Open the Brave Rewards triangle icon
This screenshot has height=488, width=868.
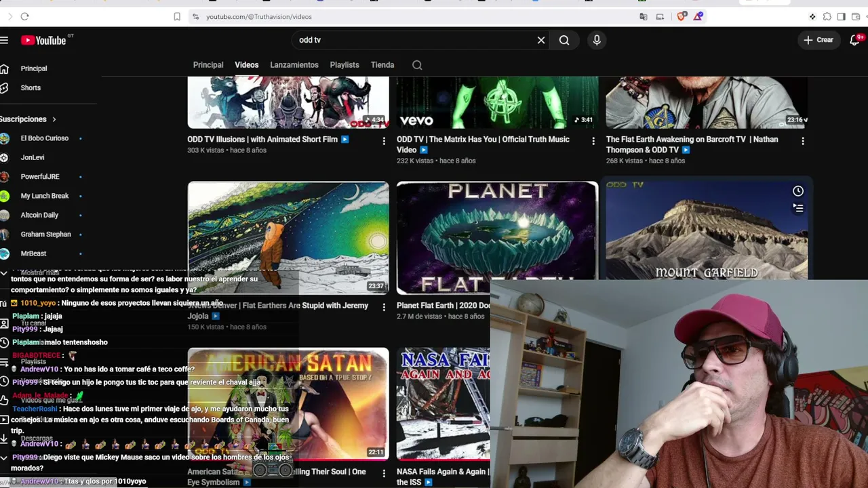pos(698,16)
